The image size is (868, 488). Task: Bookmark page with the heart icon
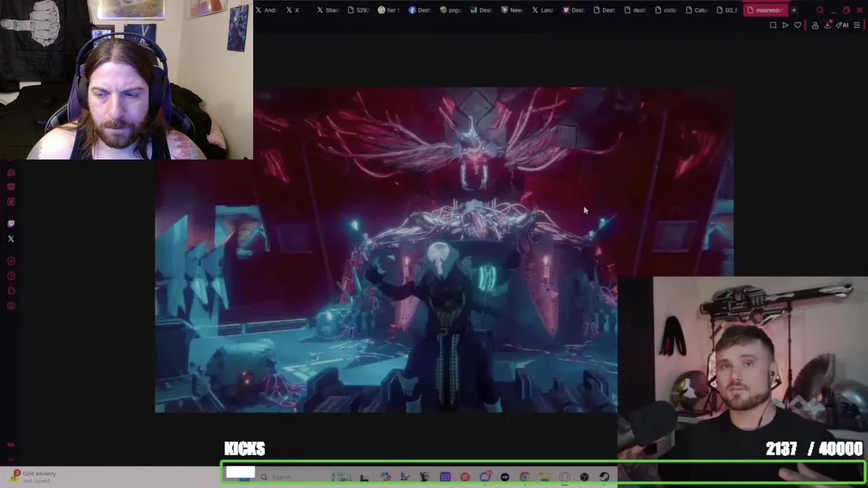click(798, 25)
